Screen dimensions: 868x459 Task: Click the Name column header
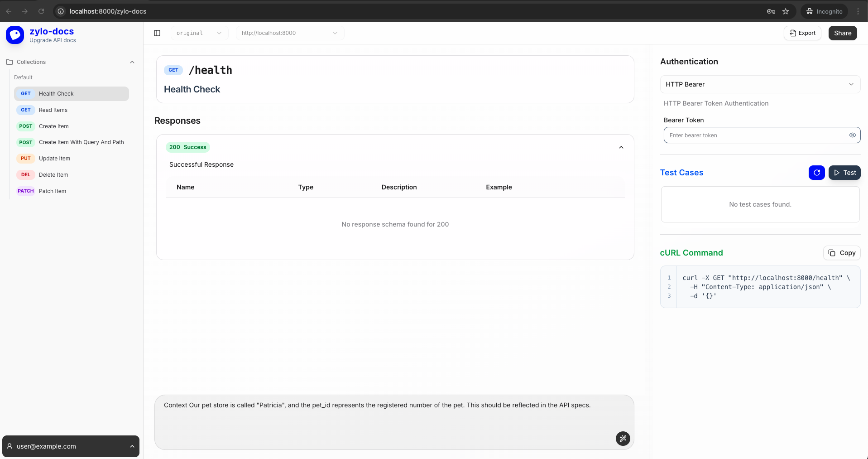pyautogui.click(x=186, y=187)
